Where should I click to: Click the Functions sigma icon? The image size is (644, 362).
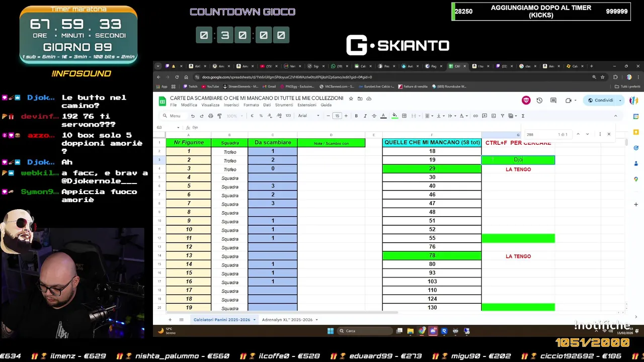point(523,116)
